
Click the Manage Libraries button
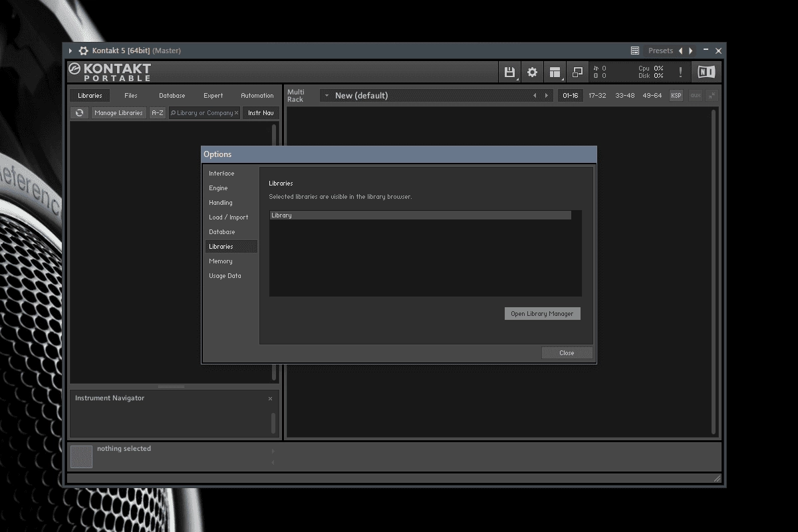click(118, 113)
